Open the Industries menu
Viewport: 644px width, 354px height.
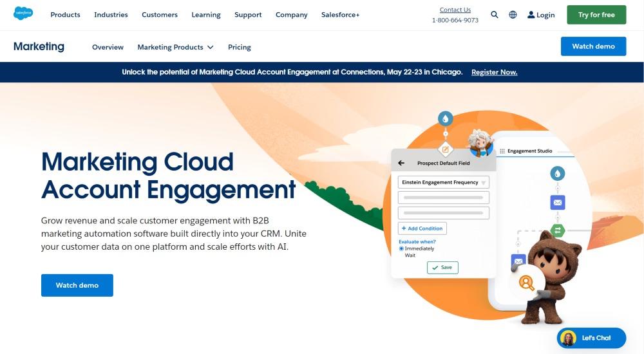[111, 15]
